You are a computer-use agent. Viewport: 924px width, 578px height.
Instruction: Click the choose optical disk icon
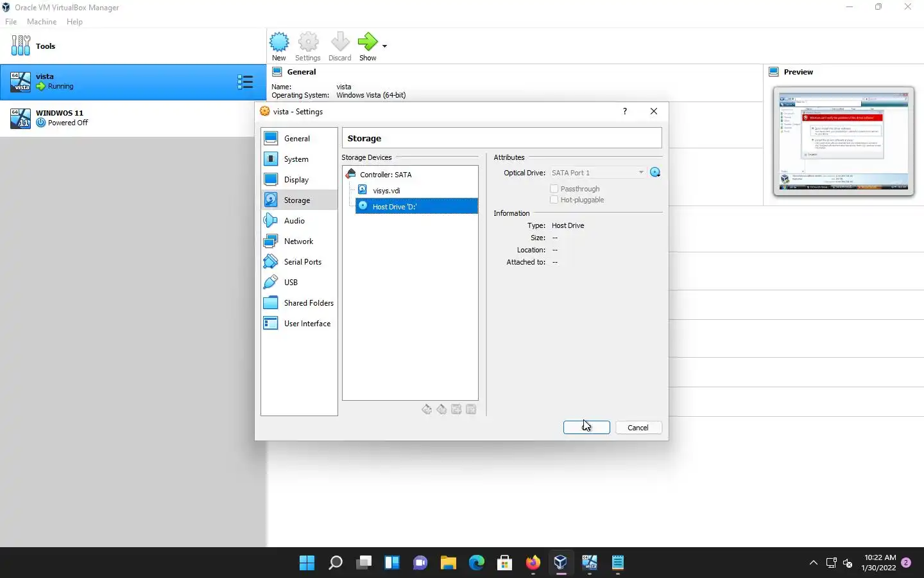point(655,172)
